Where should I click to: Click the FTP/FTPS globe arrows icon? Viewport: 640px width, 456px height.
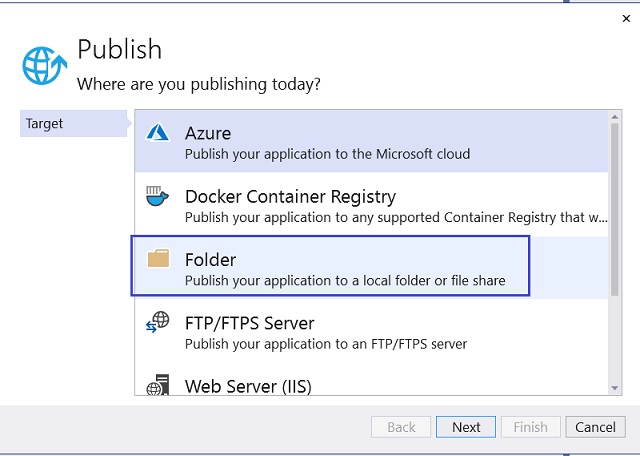point(158,322)
